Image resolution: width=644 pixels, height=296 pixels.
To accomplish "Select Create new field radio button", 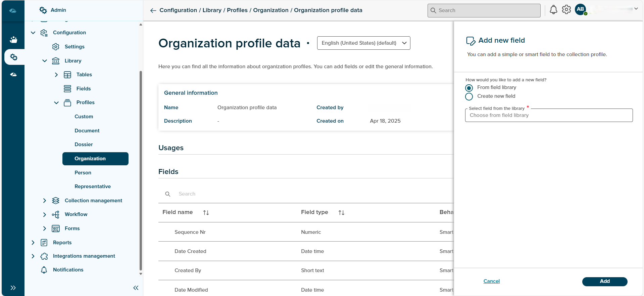I will [469, 97].
